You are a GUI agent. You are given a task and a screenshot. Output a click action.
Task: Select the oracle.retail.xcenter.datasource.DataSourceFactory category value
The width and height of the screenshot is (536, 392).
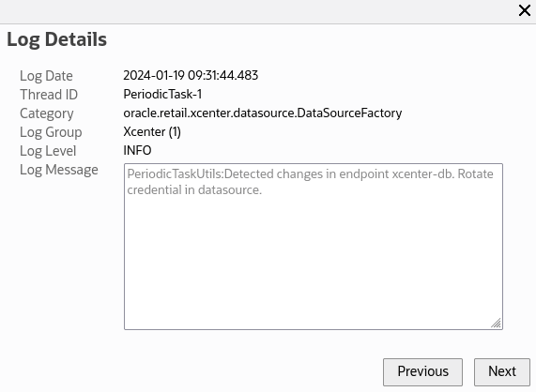(263, 113)
